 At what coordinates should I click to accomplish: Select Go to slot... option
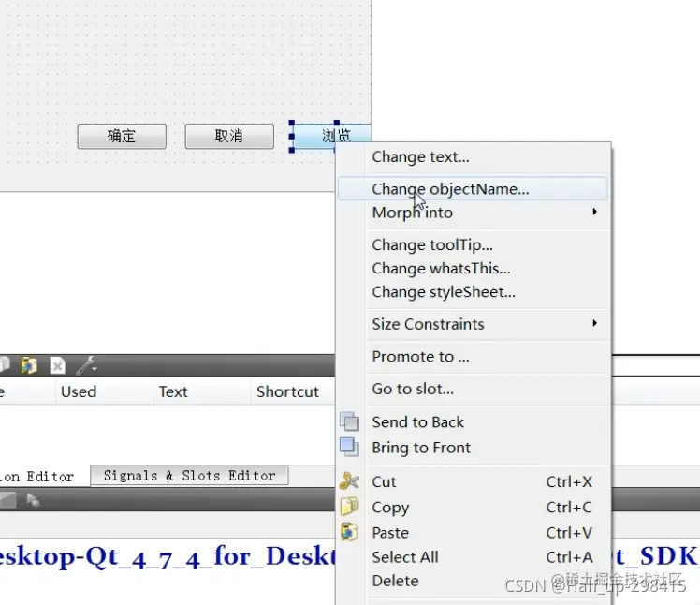point(474,389)
